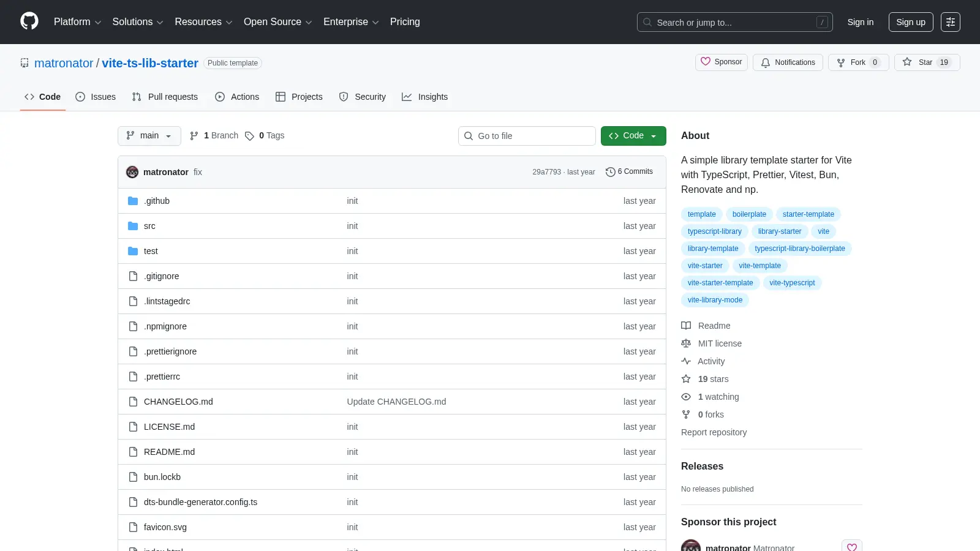Click the Sign up button
Image resolution: width=980 pixels, height=551 pixels.
[x=911, y=22]
